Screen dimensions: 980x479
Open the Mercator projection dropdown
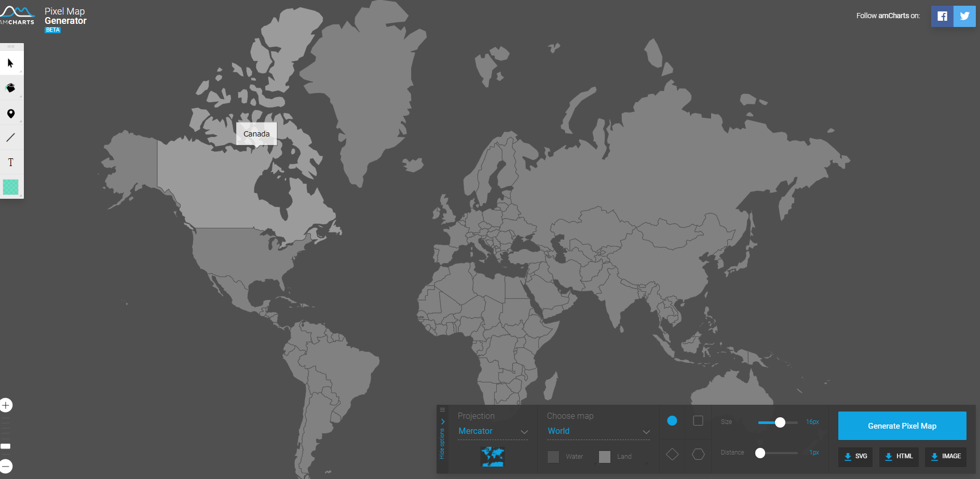click(493, 431)
